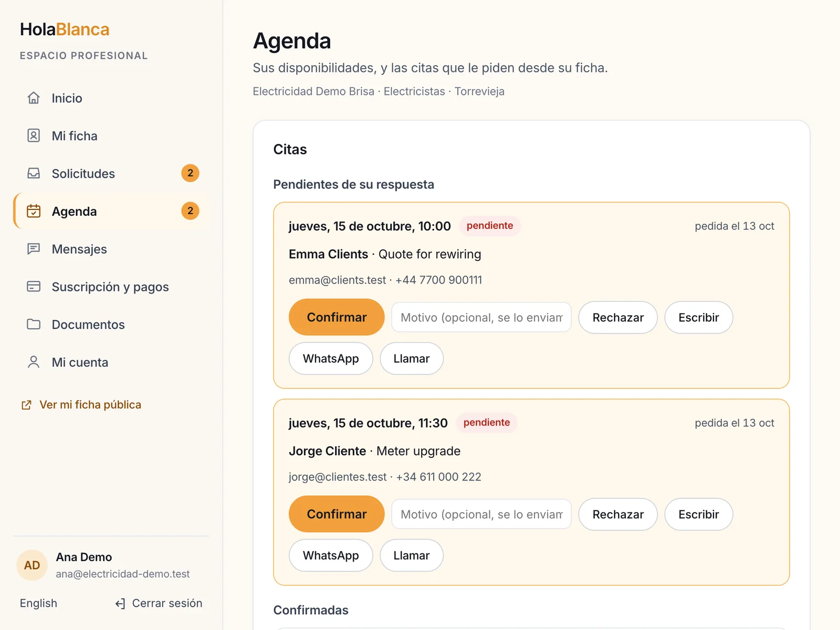
Task: Click WhatsApp for Emma Clients
Action: pos(331,359)
